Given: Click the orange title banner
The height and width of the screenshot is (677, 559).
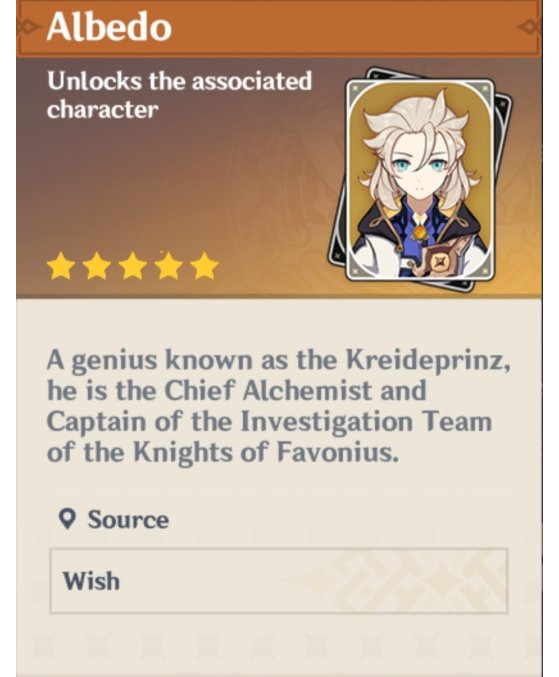Looking at the screenshot, I should coord(279,28).
